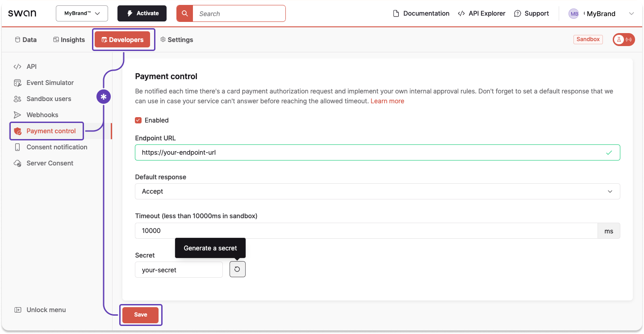Open Consent notification settings
The height and width of the screenshot is (334, 644).
pos(56,147)
